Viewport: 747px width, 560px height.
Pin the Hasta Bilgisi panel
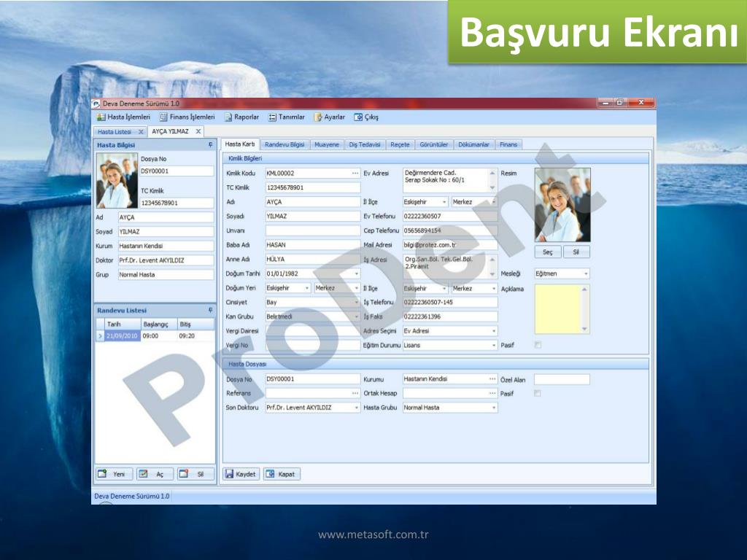click(x=211, y=144)
